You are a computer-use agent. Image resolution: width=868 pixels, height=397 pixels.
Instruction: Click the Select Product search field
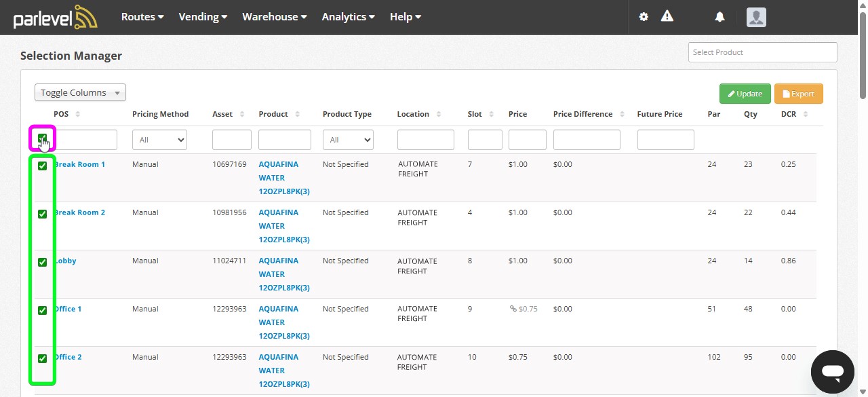pos(762,52)
